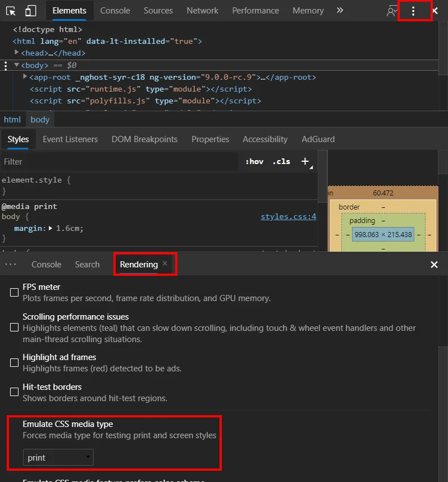Add a new style rule plus icon
448x482 pixels.
click(x=305, y=161)
